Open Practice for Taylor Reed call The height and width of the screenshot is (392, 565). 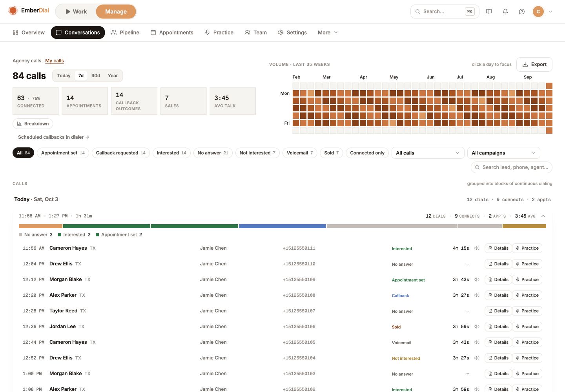point(527,311)
